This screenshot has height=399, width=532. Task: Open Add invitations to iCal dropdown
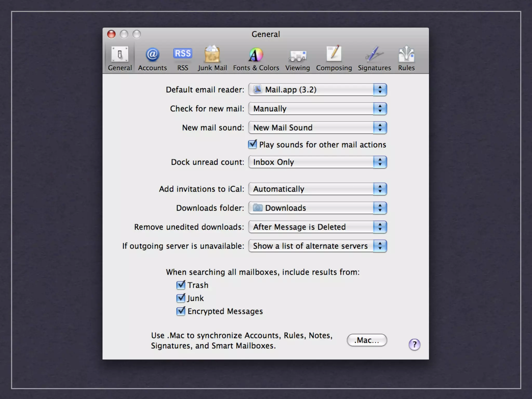click(x=317, y=189)
